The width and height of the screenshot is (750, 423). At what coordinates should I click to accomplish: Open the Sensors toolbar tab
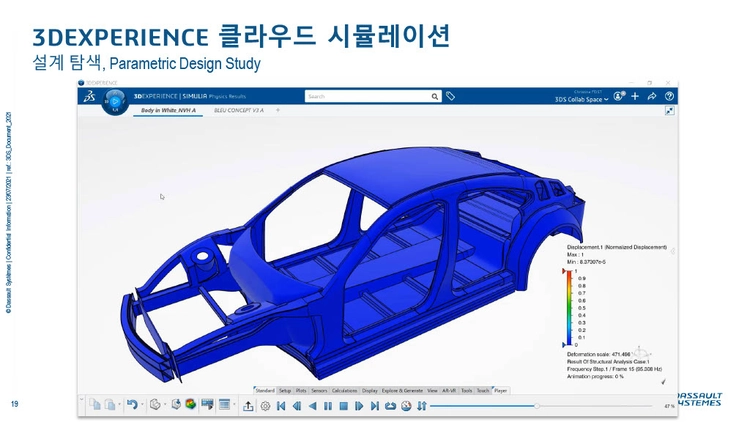pyautogui.click(x=319, y=391)
